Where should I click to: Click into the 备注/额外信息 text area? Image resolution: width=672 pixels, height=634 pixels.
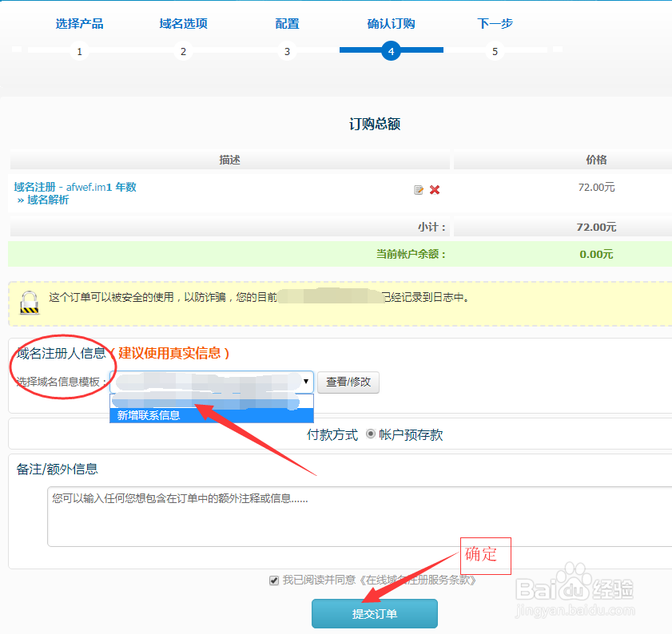359,516
